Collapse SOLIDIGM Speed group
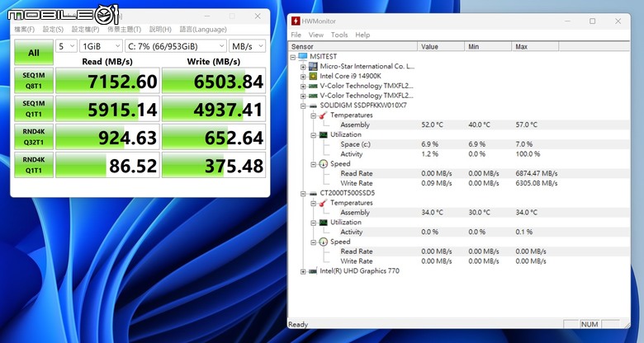Screen dimensions: 644x343 tap(314, 164)
